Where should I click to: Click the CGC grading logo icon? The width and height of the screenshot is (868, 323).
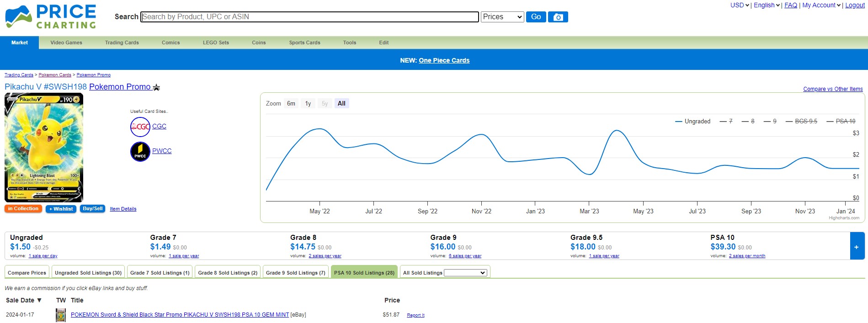[140, 127]
